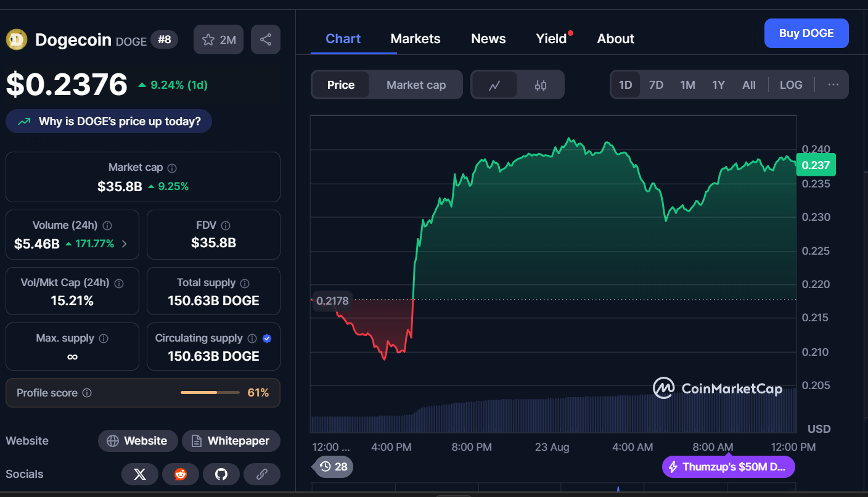Click the $0.2376 price value
868x497 pixels.
tap(67, 84)
